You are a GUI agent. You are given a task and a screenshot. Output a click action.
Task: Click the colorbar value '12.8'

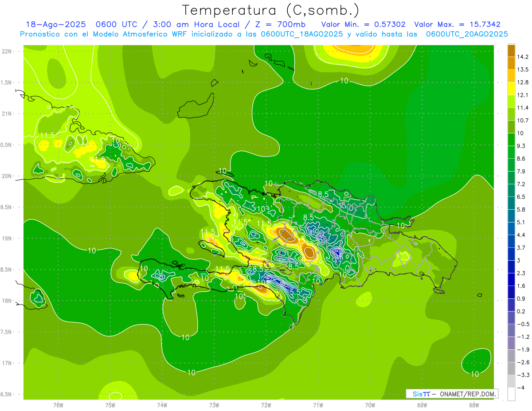point(523,82)
